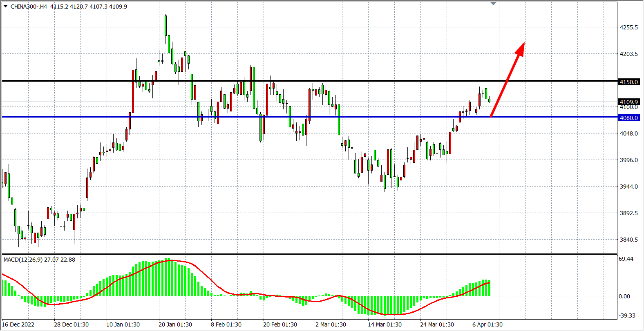The height and width of the screenshot is (331, 644).
Task: Click the MACD(12,26,9) indicator label
Action: pyautogui.click(x=39, y=260)
